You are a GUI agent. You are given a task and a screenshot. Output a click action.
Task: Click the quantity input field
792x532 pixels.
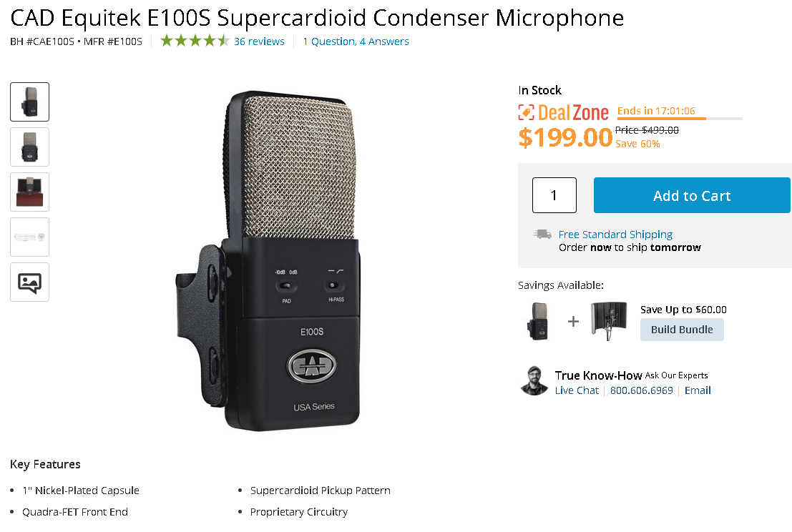coord(554,195)
